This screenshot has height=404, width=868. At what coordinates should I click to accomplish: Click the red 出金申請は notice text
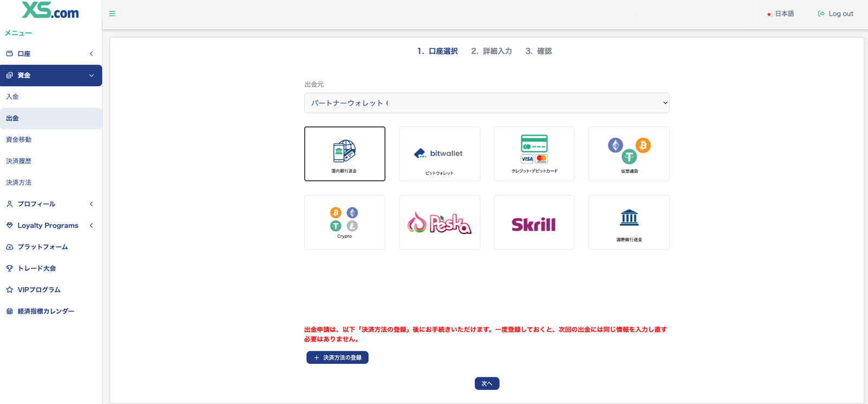pos(486,334)
